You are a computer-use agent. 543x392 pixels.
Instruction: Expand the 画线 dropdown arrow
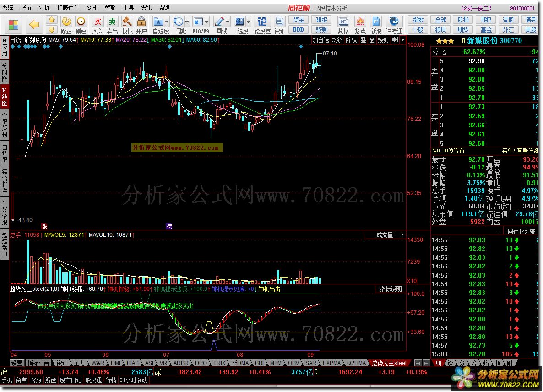pos(228,22)
